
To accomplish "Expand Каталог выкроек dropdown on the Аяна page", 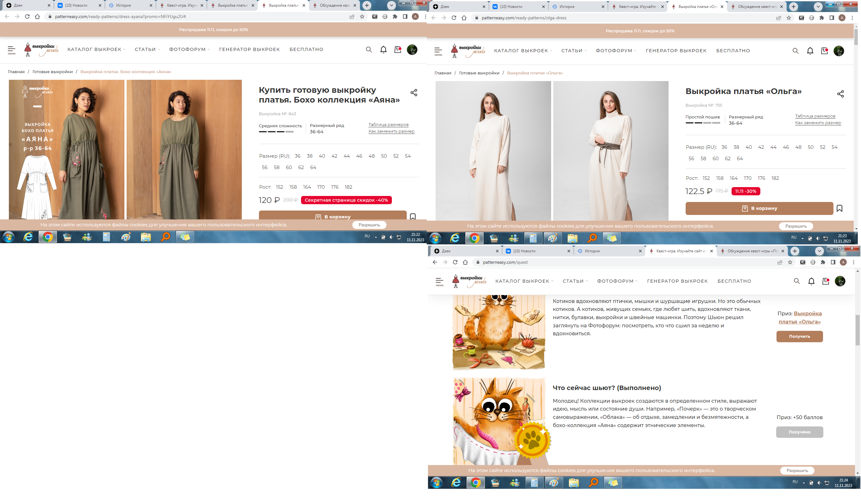I will (x=96, y=50).
